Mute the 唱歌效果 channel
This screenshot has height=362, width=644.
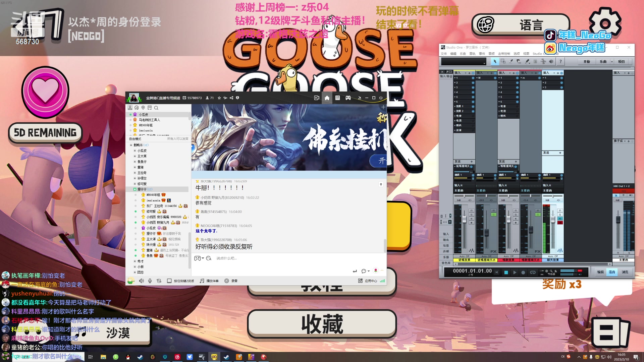point(516,210)
